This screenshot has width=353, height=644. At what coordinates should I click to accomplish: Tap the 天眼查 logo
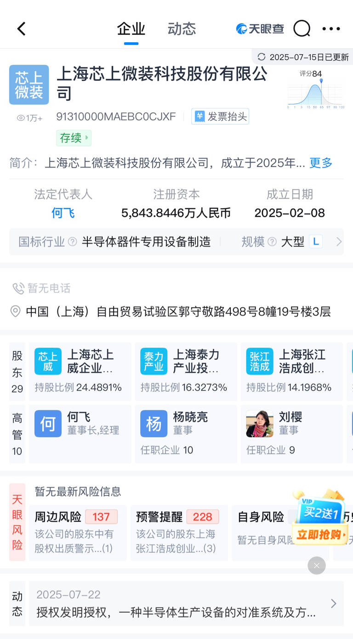click(x=260, y=28)
